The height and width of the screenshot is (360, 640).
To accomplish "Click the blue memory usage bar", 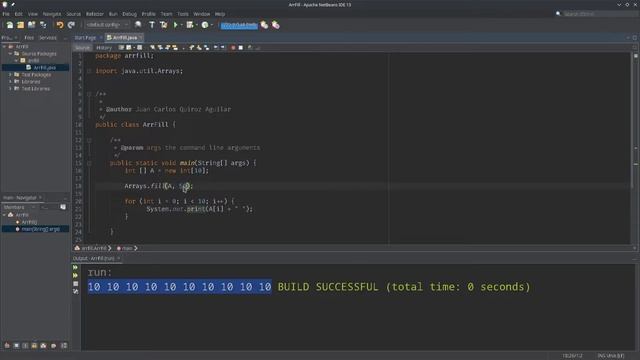I will point(239,25).
